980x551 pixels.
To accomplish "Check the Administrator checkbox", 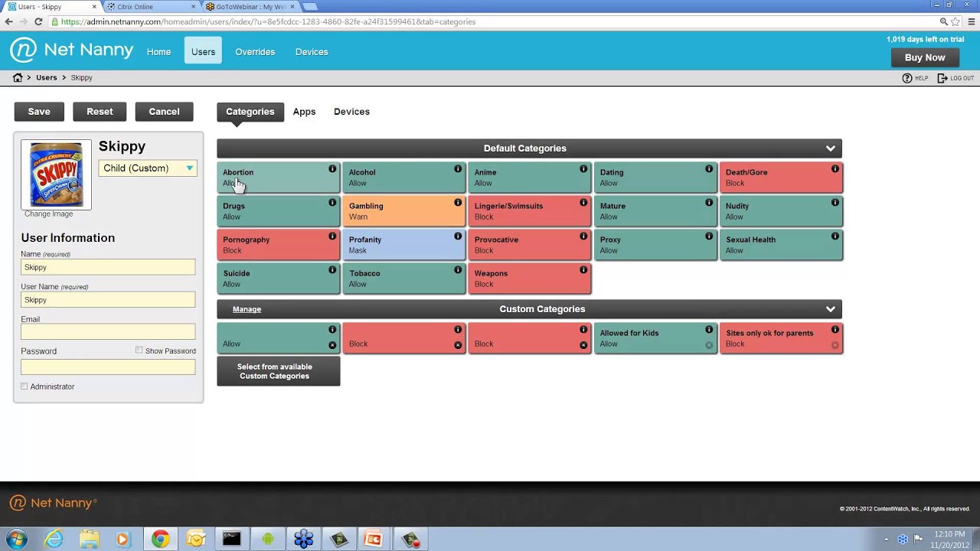I will [x=24, y=386].
